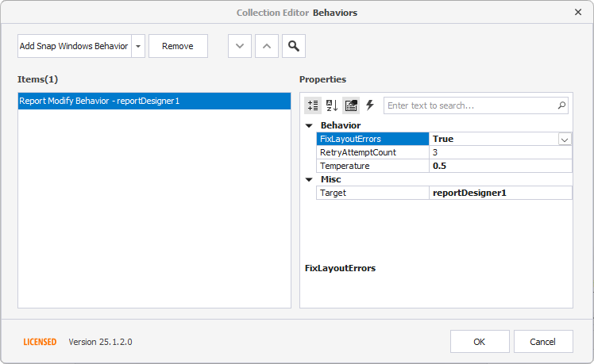The image size is (594, 364).
Task: Switch property grid to Alphabetical sort
Action: [332, 105]
